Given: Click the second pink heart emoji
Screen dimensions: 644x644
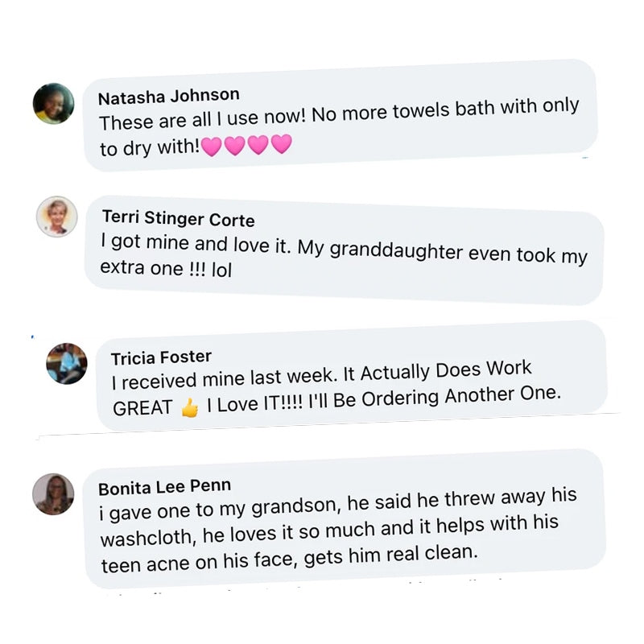Looking at the screenshot, I should [234, 147].
